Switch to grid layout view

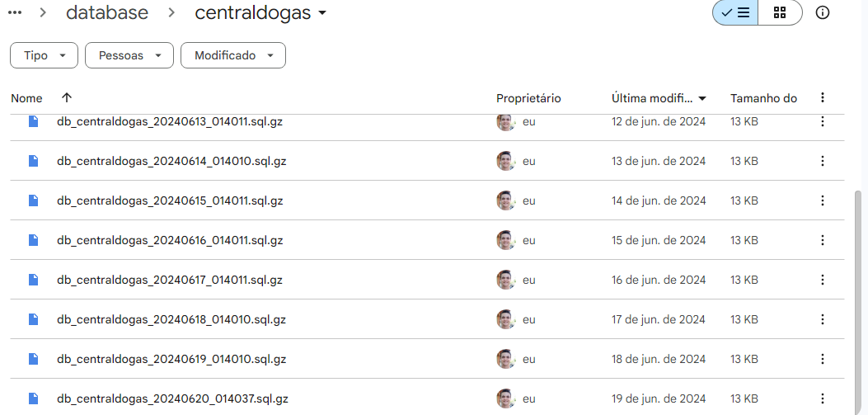(780, 13)
